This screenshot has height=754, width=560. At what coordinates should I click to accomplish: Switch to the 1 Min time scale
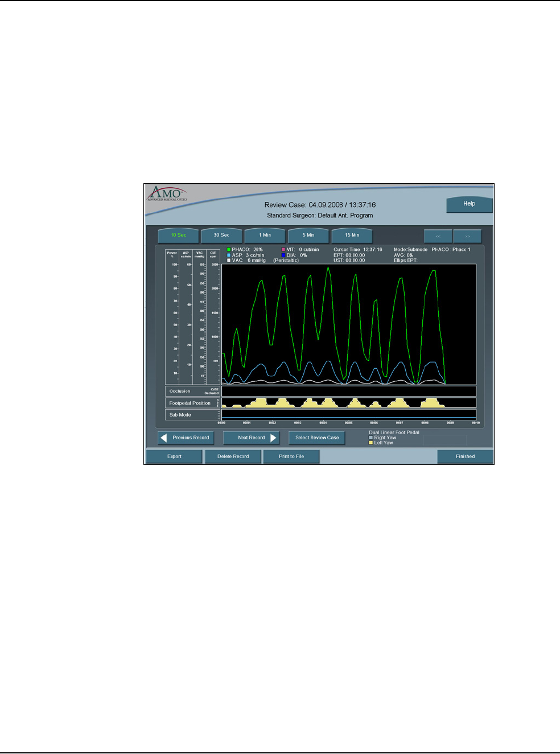pos(265,236)
